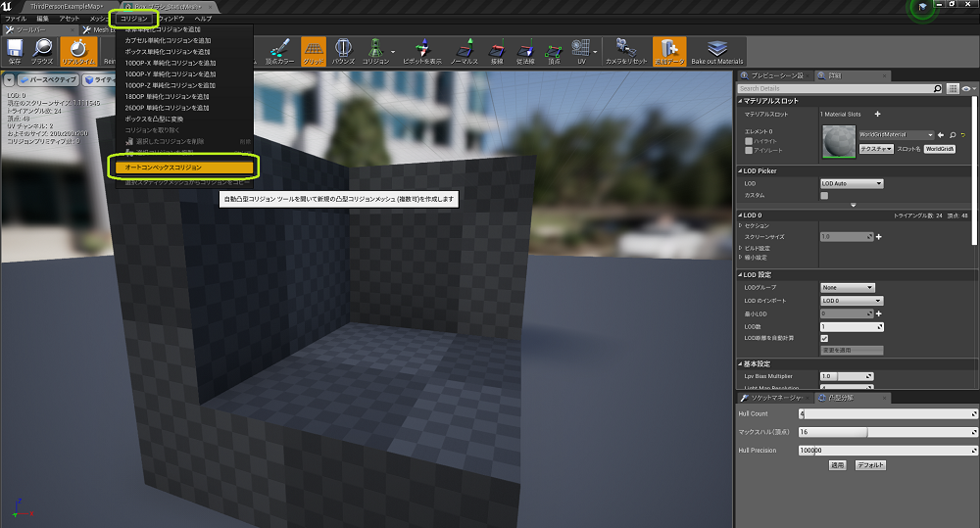The width and height of the screenshot is (980, 528).
Task: Click the マックスハル(頂点) slider
Action: coord(888,432)
